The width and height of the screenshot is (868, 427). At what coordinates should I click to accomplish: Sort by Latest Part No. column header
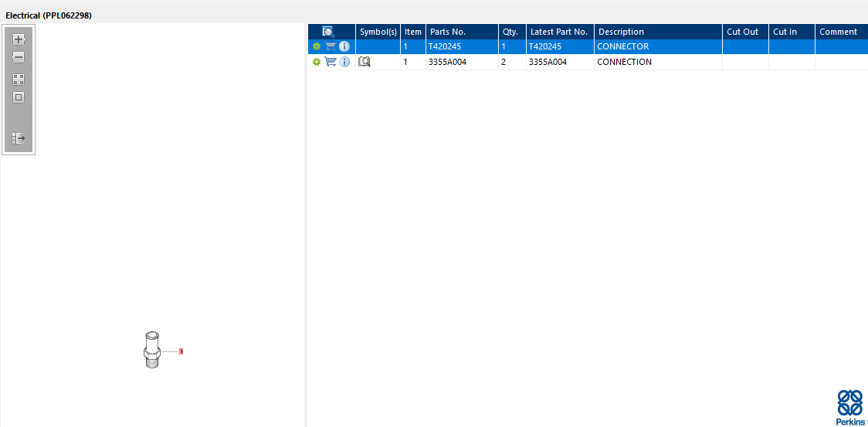coord(560,32)
